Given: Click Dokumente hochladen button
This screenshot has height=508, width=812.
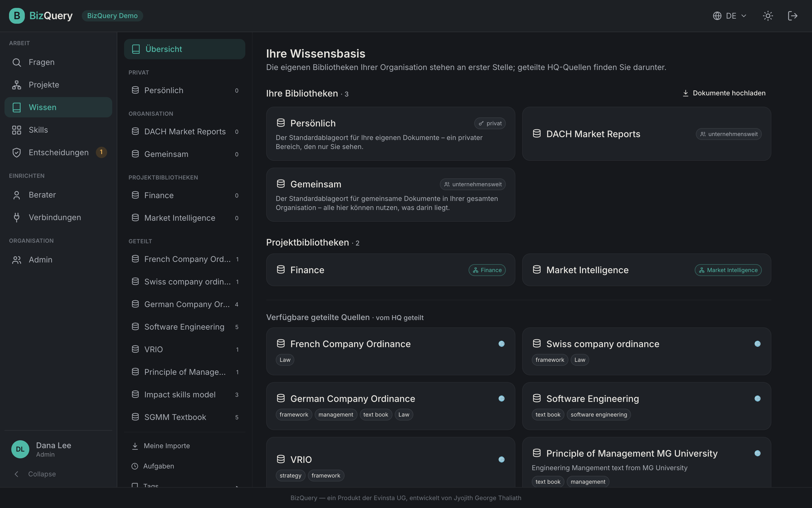Looking at the screenshot, I should pos(724,93).
